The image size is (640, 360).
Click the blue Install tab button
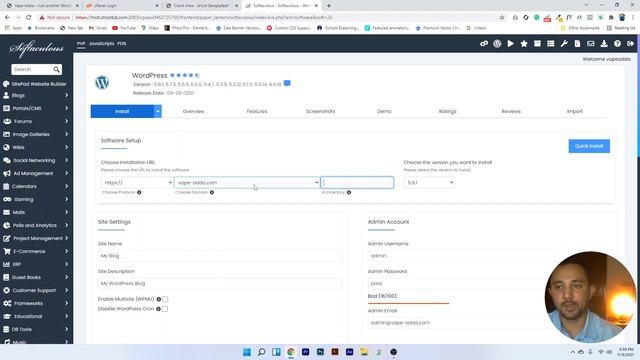(122, 111)
